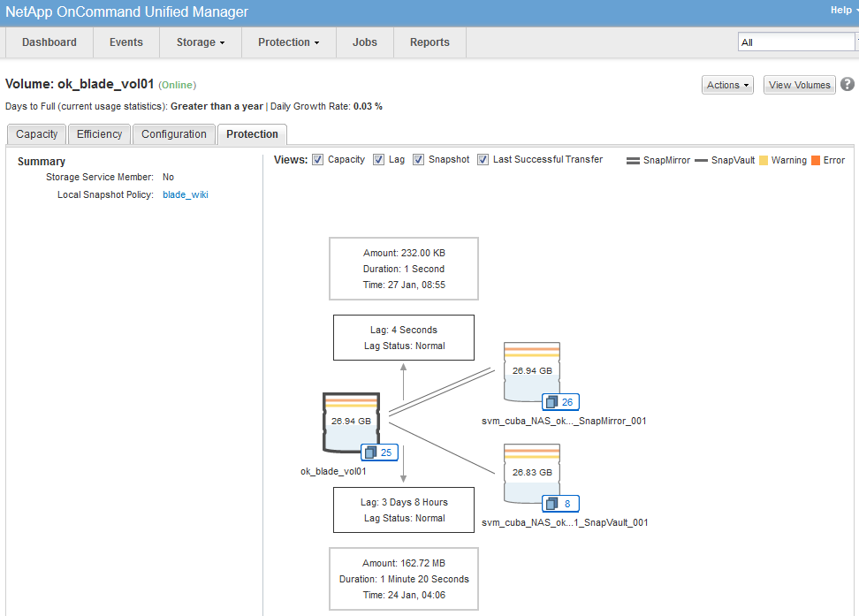Image resolution: width=859 pixels, height=616 pixels.
Task: Open snapshot count badge showing 25
Action: click(381, 452)
